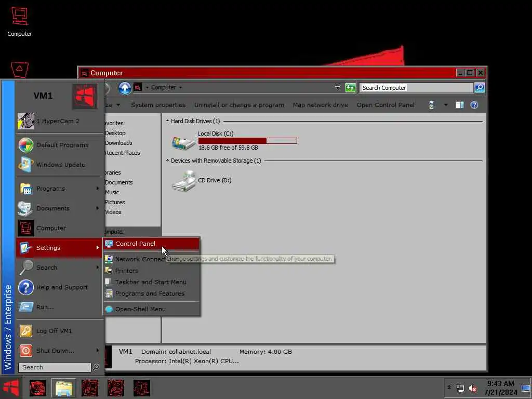Click the Search Computer input field
The image size is (532, 399).
click(416, 88)
